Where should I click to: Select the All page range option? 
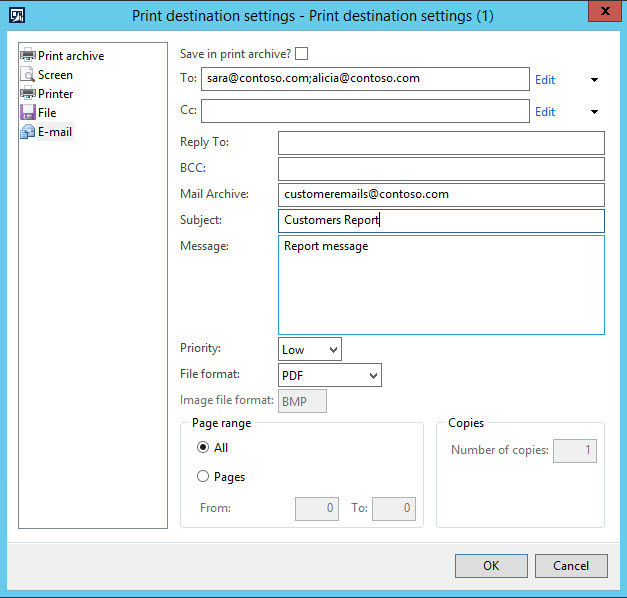click(x=203, y=448)
